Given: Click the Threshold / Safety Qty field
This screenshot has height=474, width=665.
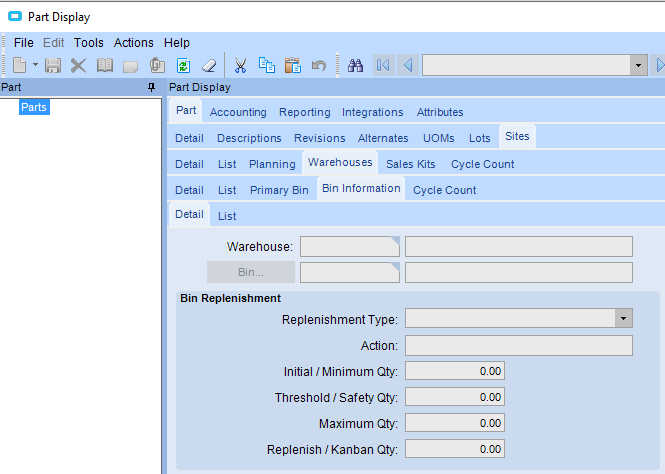Looking at the screenshot, I should 455,397.
